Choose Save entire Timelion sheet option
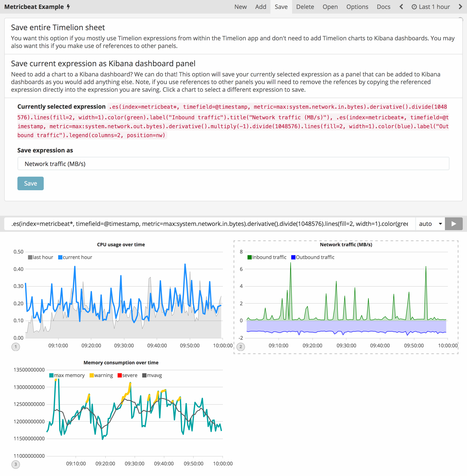 tap(58, 27)
